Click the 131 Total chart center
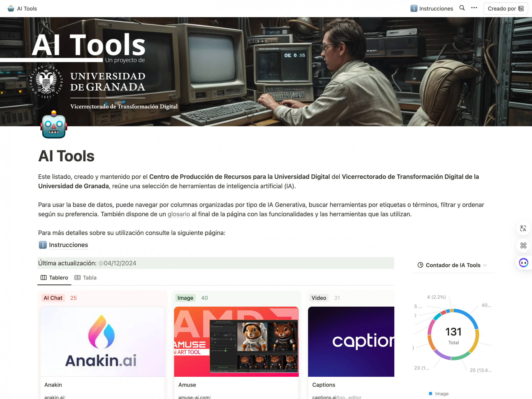This screenshot has width=532, height=399. (x=453, y=335)
